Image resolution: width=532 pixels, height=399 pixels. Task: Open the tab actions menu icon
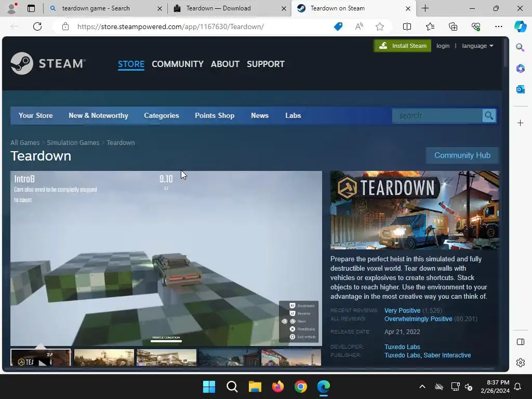tap(31, 8)
